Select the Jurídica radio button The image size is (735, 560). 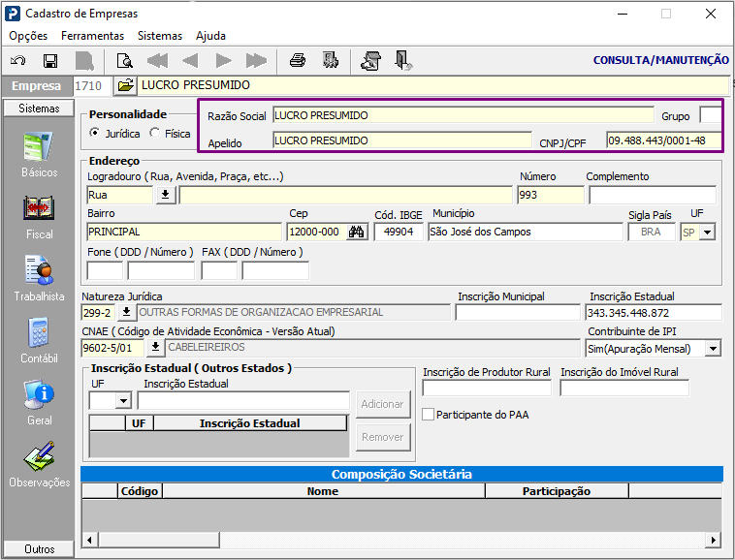[x=95, y=133]
